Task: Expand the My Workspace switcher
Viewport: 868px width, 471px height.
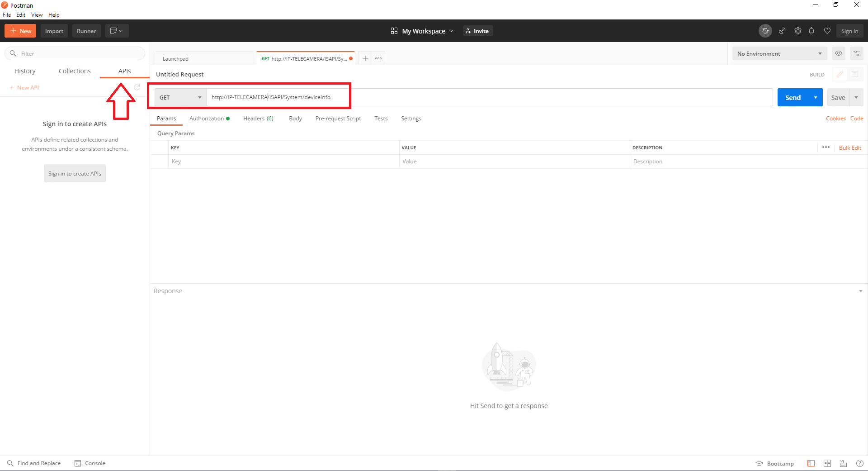Action: click(x=422, y=31)
